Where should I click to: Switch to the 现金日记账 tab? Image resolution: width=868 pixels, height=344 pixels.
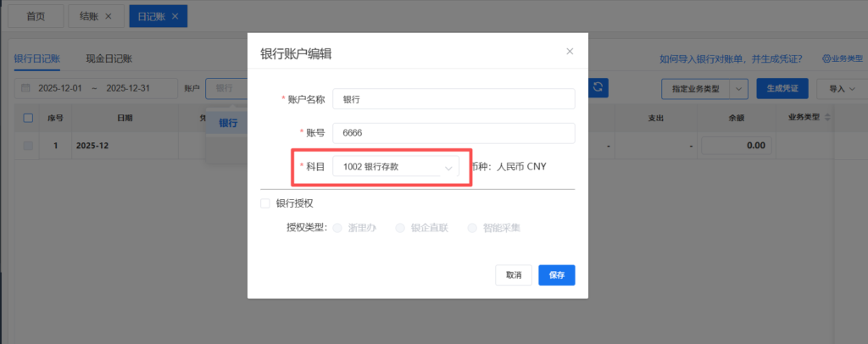point(108,58)
